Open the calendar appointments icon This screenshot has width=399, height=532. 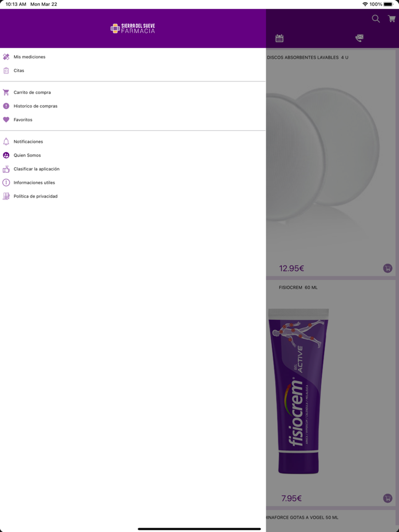pos(279,38)
